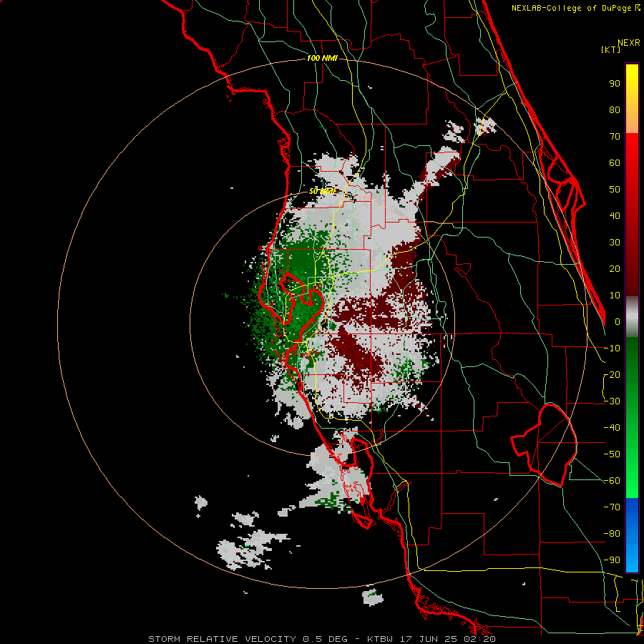Click the positive 40 knot scale label
The height and width of the screenshot is (644, 644).
[x=615, y=216]
